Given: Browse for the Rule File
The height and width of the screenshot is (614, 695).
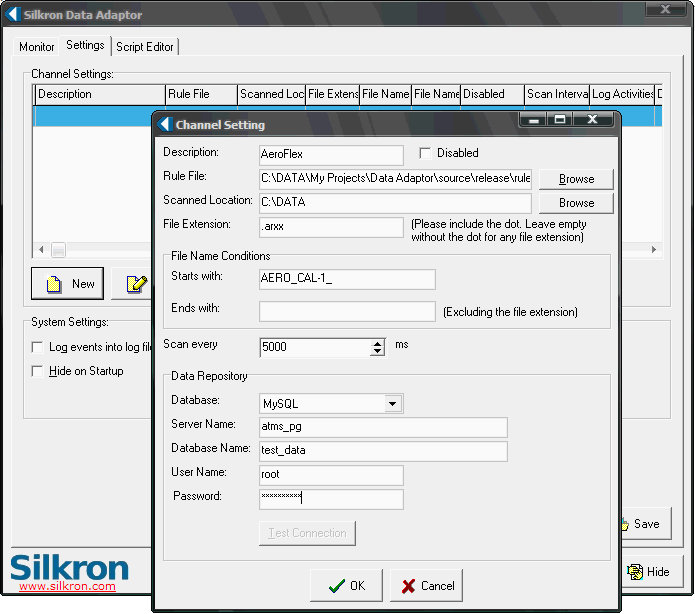Looking at the screenshot, I should [x=576, y=179].
